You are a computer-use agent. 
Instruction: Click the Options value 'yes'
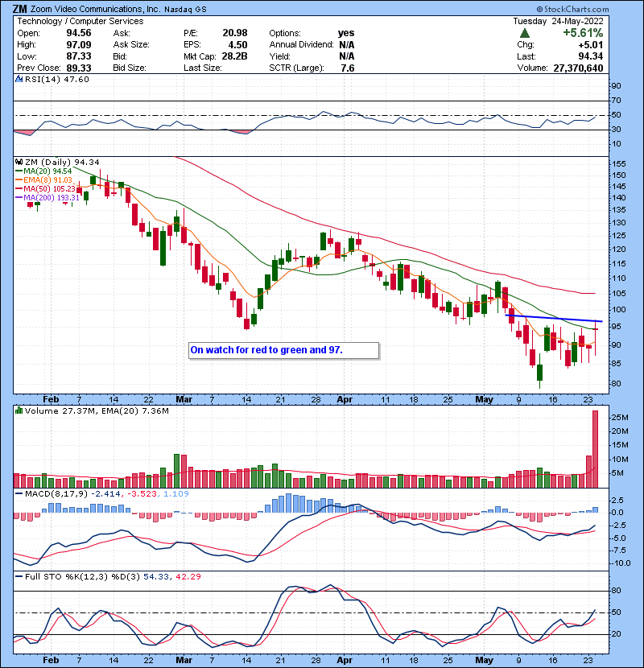click(346, 33)
